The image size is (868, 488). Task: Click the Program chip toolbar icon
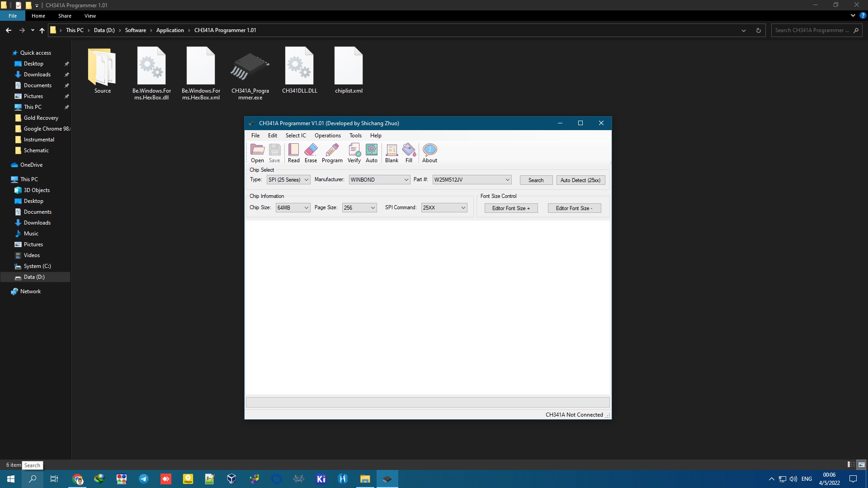pyautogui.click(x=332, y=153)
